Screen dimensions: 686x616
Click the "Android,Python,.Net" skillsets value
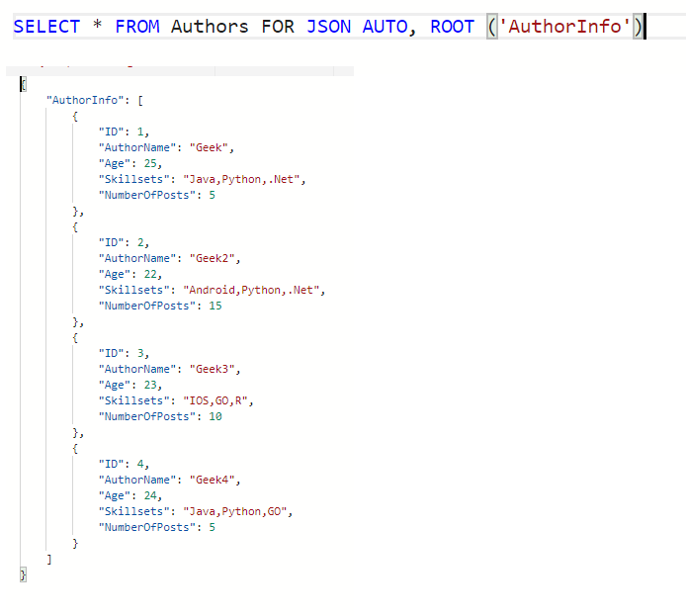pos(255,290)
